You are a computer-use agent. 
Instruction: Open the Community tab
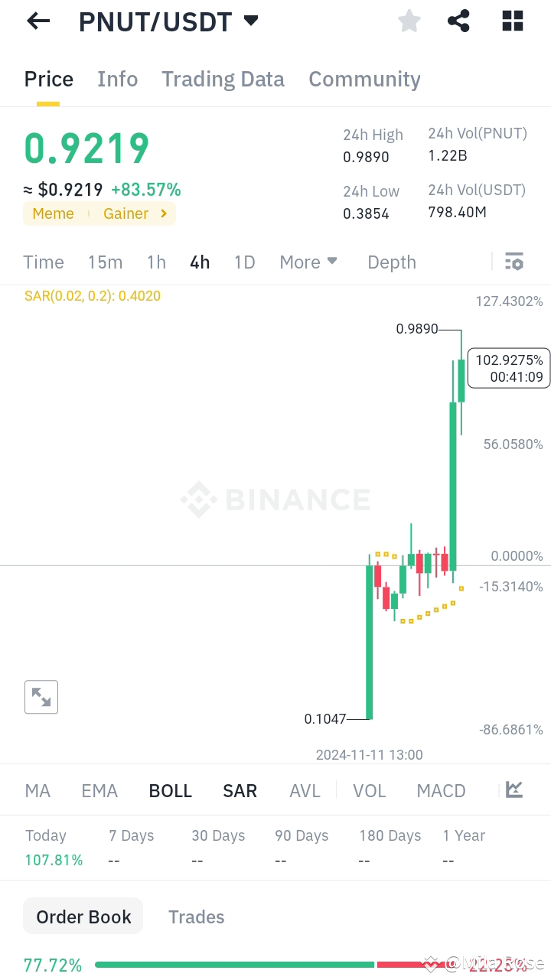pyautogui.click(x=364, y=79)
